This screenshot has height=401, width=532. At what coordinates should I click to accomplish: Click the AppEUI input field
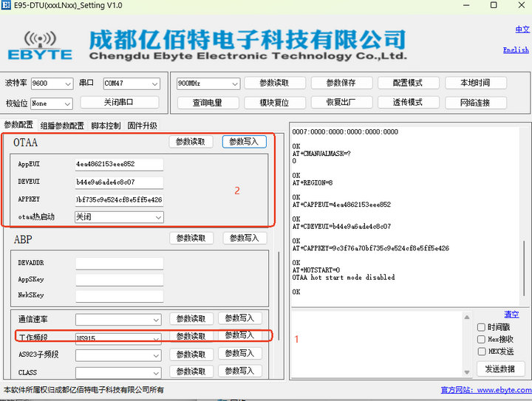click(118, 163)
